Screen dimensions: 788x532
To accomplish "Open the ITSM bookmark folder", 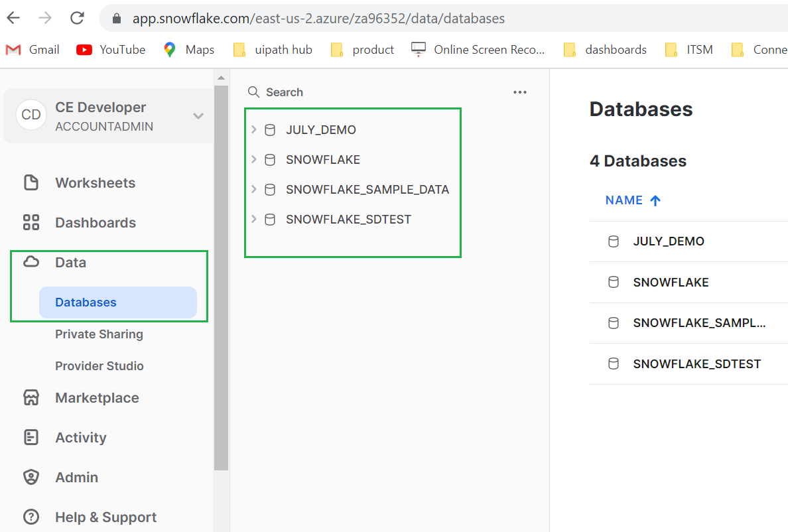I will coord(689,50).
